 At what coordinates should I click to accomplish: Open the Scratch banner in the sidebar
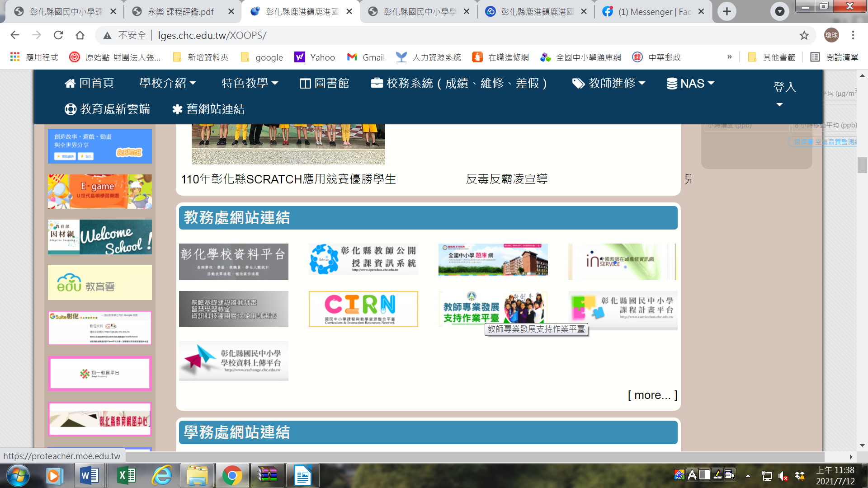[x=100, y=146]
